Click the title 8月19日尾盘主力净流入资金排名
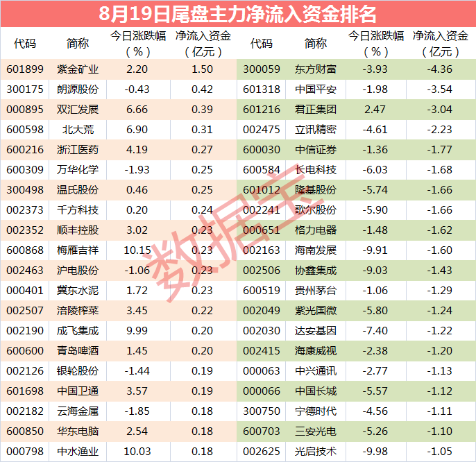Viewport: 476px width, 462px height. point(237,14)
